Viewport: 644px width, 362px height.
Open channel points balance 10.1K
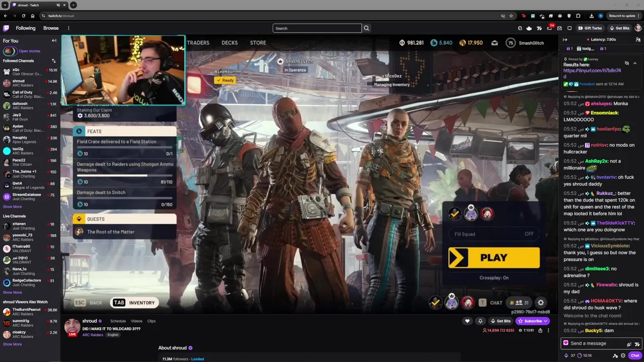[x=585, y=355]
